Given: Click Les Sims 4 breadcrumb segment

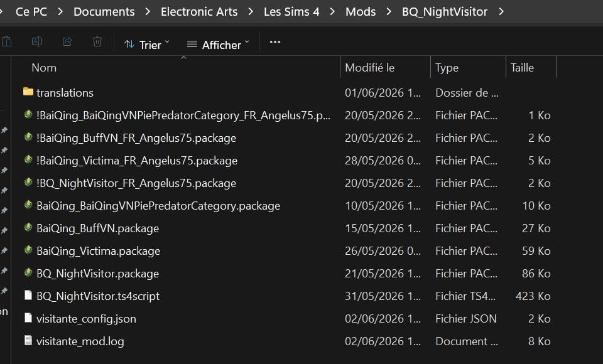Looking at the screenshot, I should point(291,11).
